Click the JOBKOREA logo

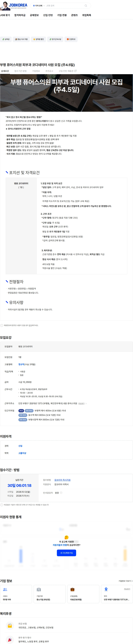pos(18,5)
